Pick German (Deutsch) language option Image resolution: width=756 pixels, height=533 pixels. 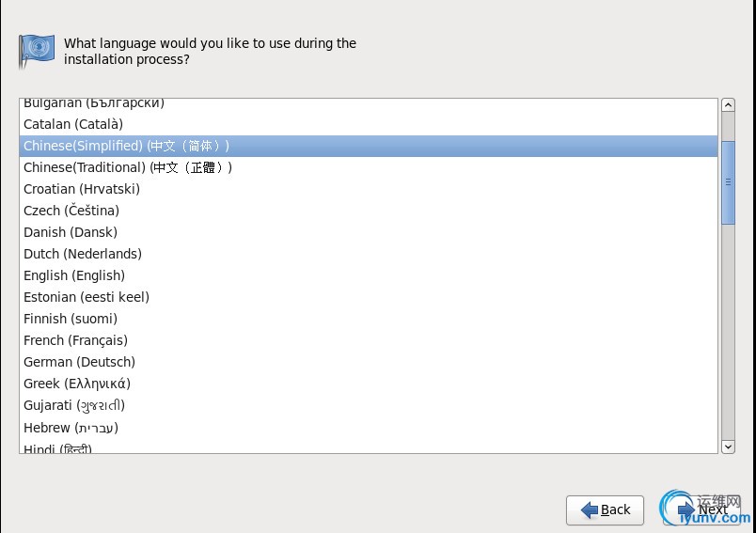click(x=79, y=362)
